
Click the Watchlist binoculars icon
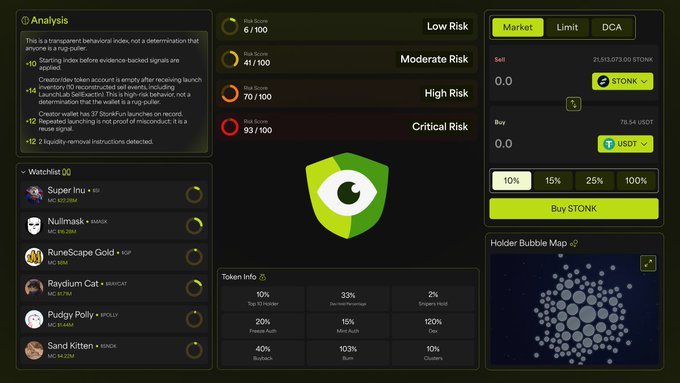(x=66, y=172)
